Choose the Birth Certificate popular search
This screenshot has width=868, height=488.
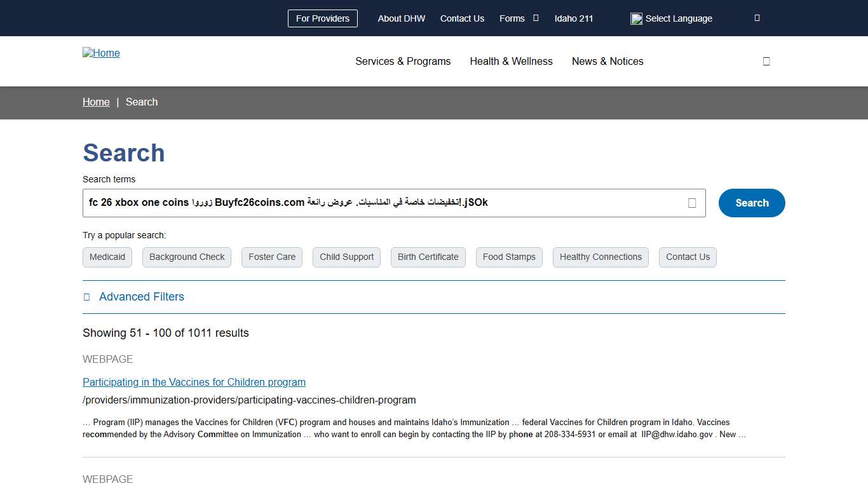tap(428, 257)
